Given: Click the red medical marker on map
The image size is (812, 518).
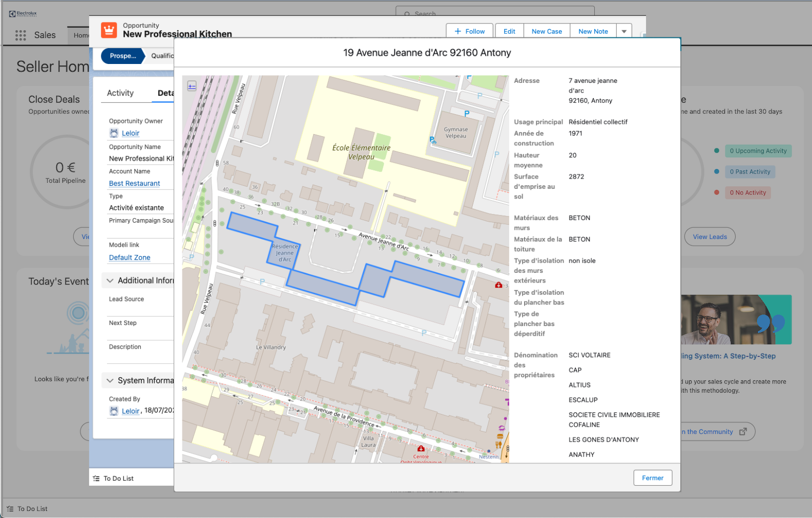Looking at the screenshot, I should pos(498,285).
